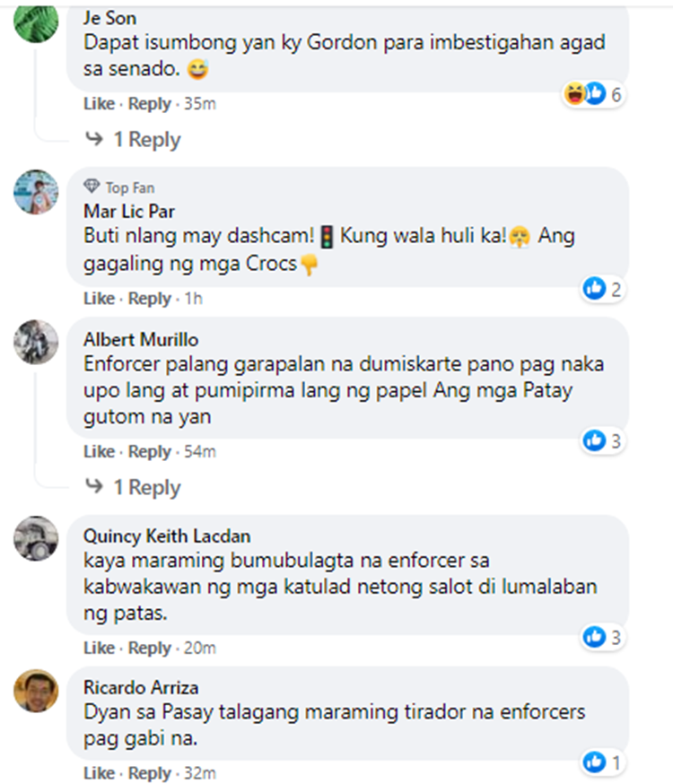The height and width of the screenshot is (784, 673).
Task: Open Albert Murillo's profile name link
Action: coord(141,339)
